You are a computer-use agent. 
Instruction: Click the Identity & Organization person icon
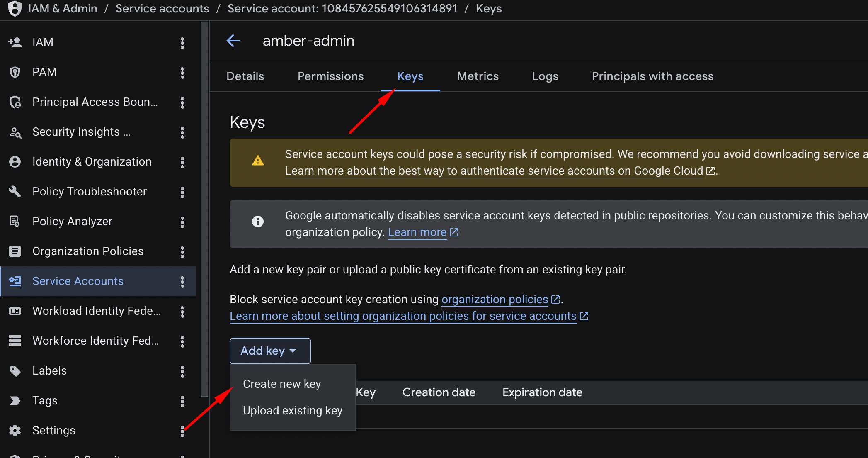[x=15, y=162]
